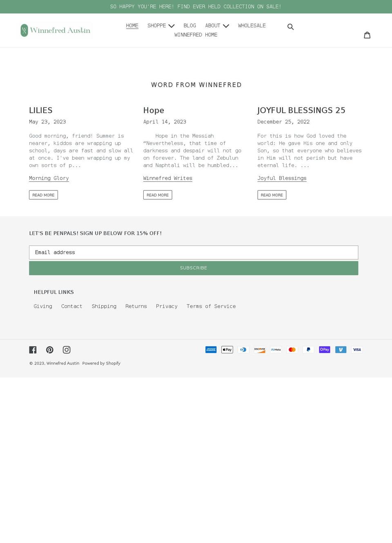
Task: Go to the HOME menu item
Action: pos(132,26)
